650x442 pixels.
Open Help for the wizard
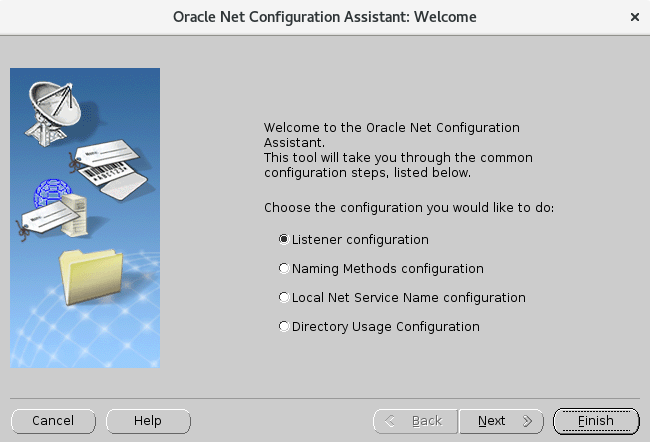pos(148,421)
